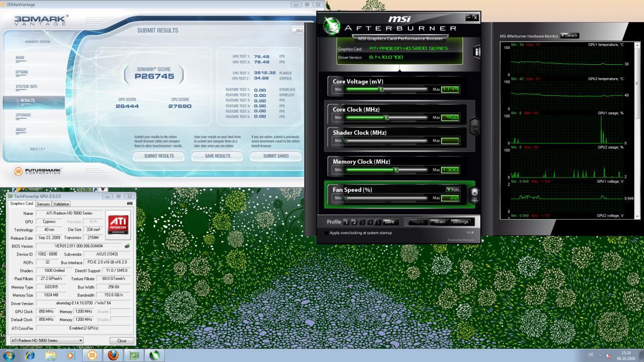Image resolution: width=644 pixels, height=362 pixels.
Task: Switch to 3DMark Vantage orange taskbar icon
Action: (92, 355)
